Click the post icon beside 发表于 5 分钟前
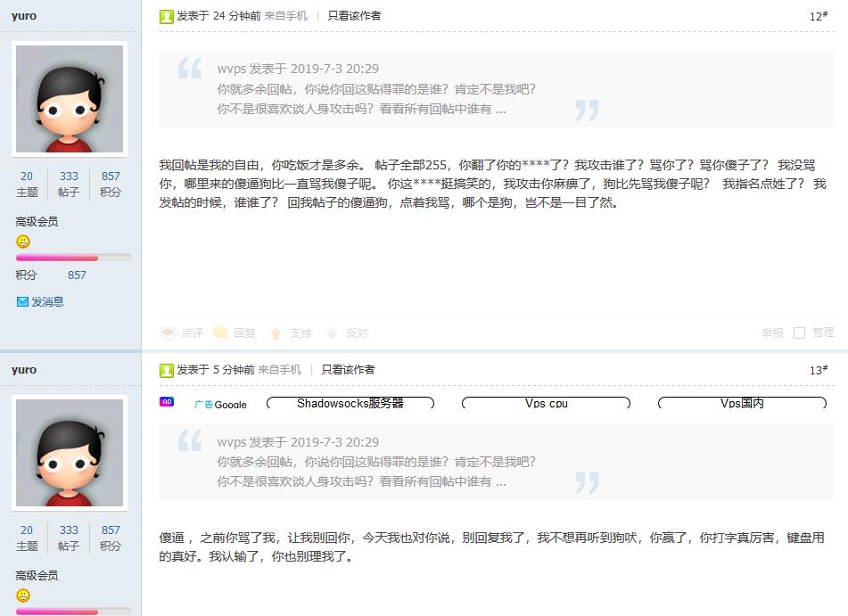848x616 pixels. coord(167,371)
